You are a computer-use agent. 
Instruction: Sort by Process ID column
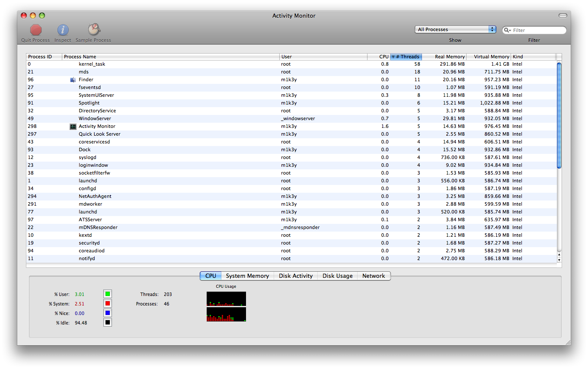point(44,57)
